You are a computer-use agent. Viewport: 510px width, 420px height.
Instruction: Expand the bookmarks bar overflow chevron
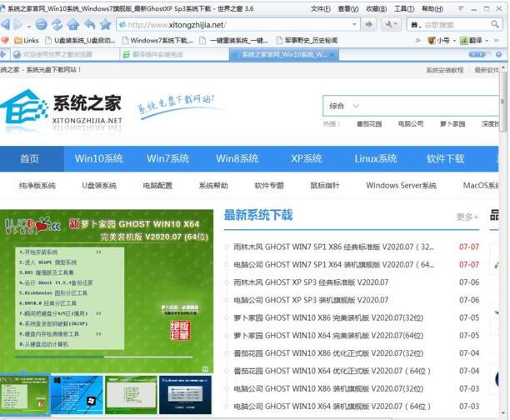(x=418, y=41)
